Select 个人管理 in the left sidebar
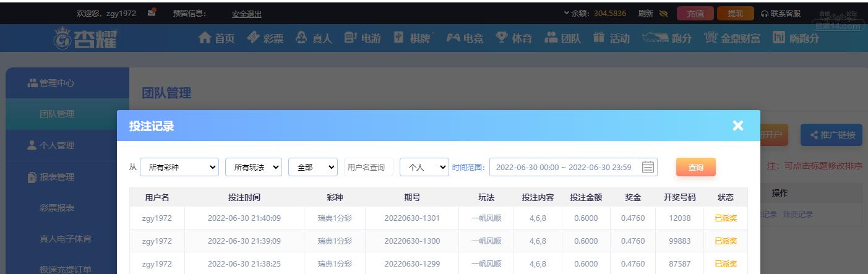 tap(56, 145)
